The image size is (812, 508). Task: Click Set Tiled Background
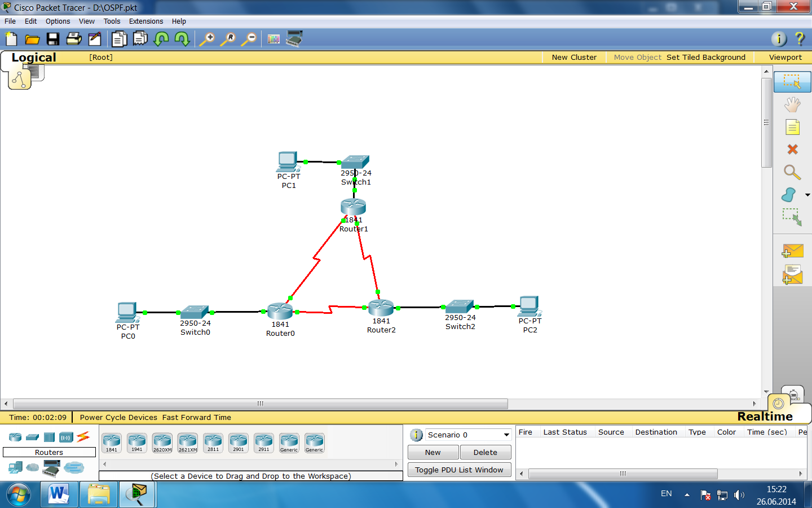pos(706,58)
